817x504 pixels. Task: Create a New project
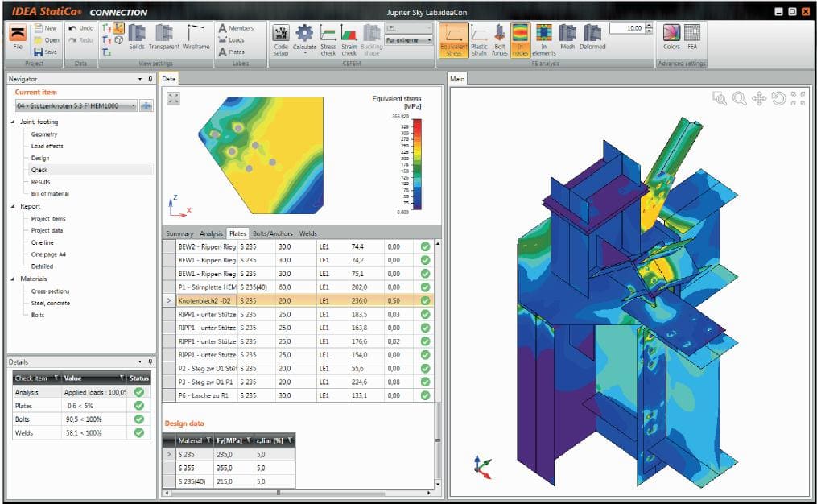coord(46,28)
